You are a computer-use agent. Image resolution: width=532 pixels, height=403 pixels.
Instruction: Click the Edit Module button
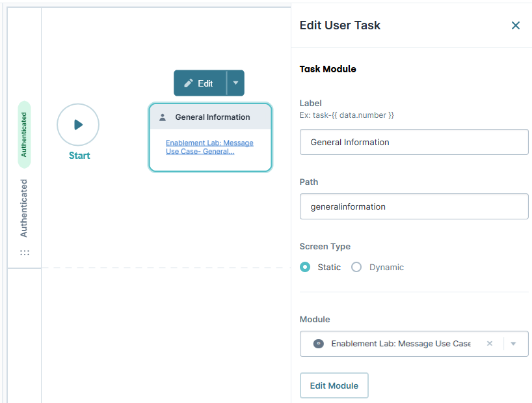coord(334,385)
